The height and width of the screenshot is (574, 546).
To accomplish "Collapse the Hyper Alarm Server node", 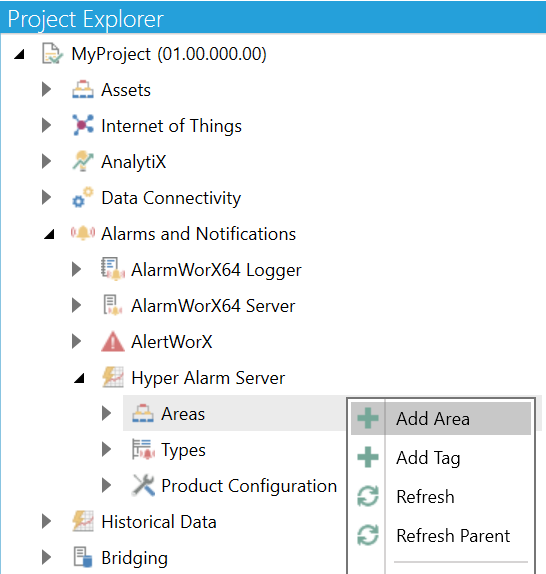I will (79, 378).
